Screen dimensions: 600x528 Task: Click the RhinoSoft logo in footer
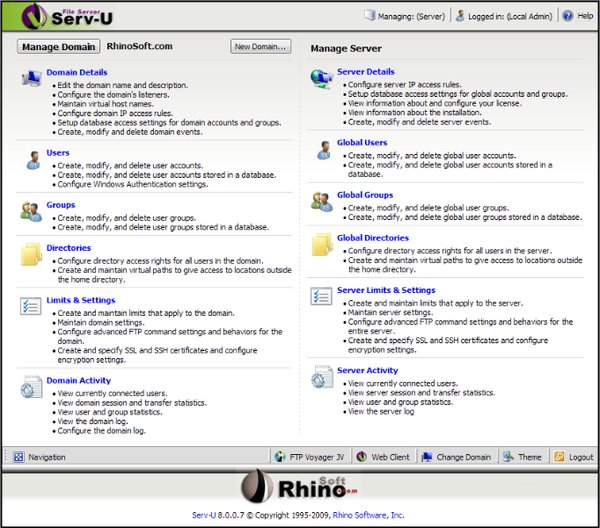click(x=300, y=487)
